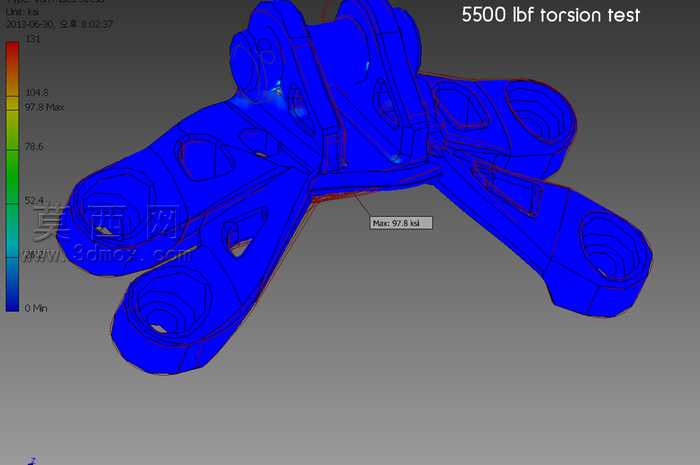Click the 2013-06-30 timestamp text
This screenshot has width=700, height=465.
point(59,24)
